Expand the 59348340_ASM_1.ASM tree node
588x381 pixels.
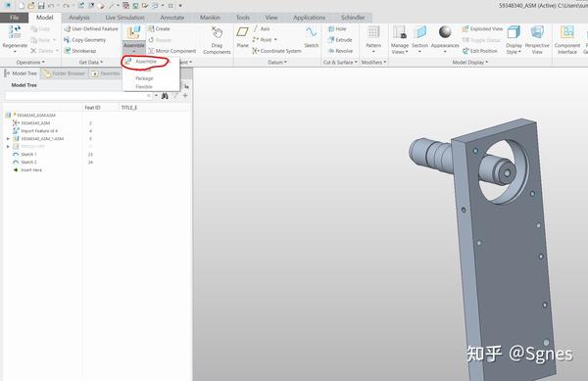click(8, 139)
